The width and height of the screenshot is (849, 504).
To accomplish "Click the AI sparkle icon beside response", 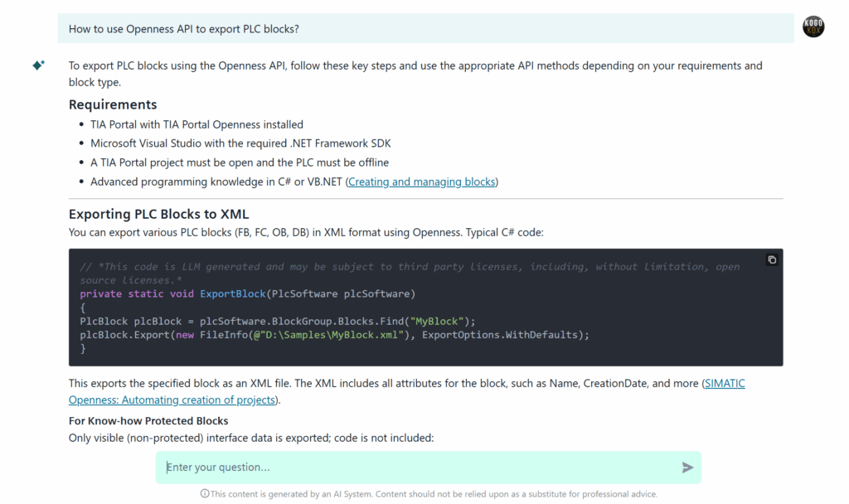I will click(38, 66).
